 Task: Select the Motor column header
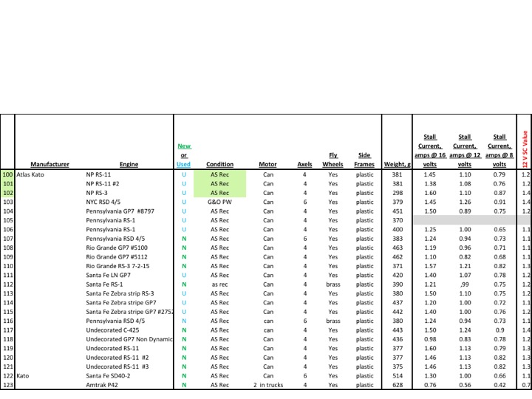pos(267,164)
